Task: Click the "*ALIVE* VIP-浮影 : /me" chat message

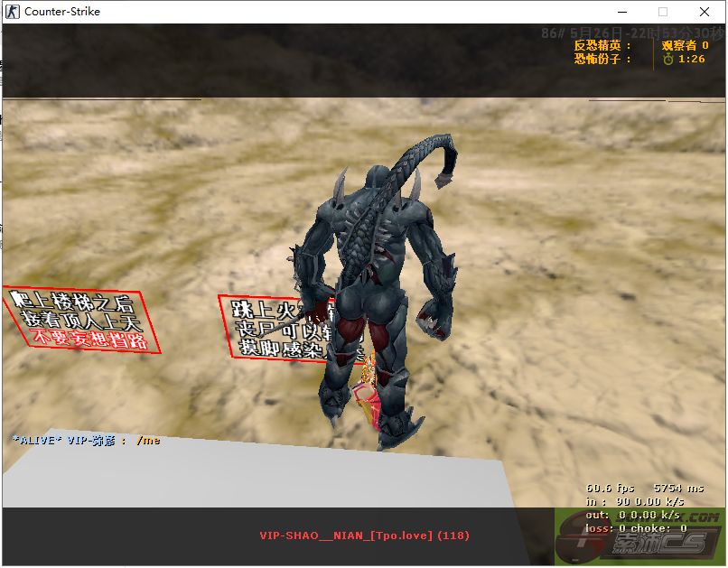Action: 87,441
